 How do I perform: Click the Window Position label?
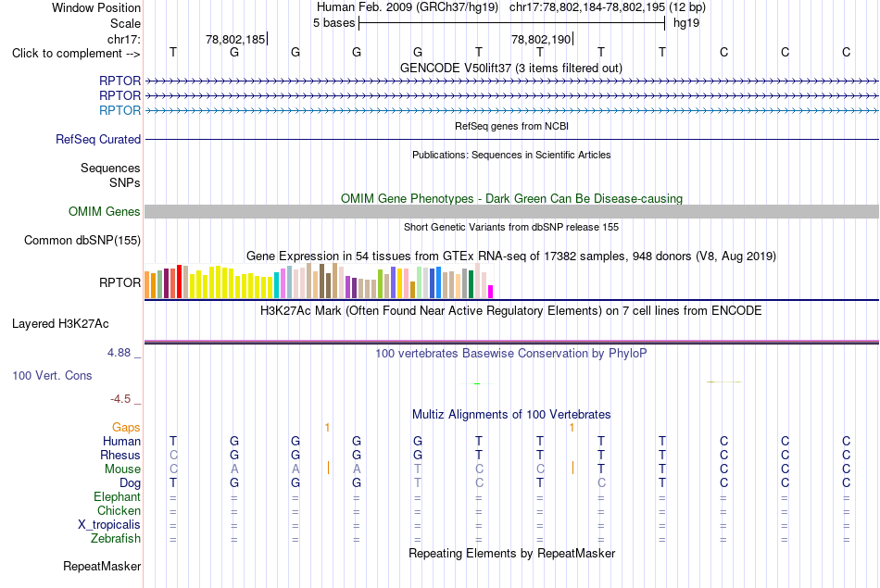coord(96,7)
